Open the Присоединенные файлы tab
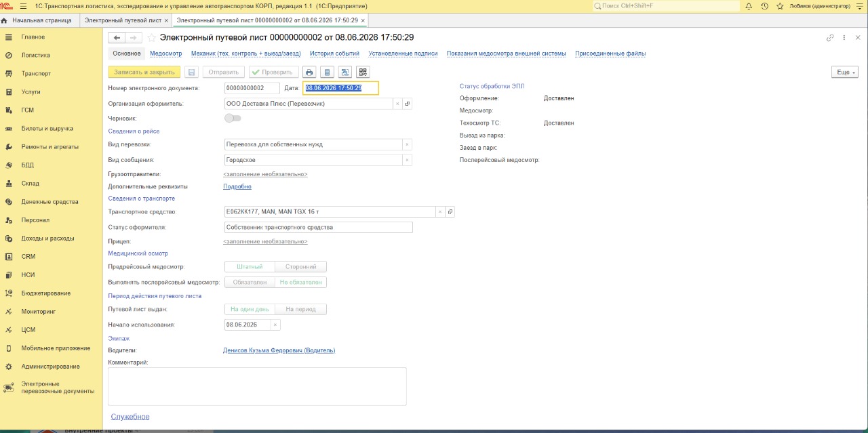 click(x=610, y=54)
